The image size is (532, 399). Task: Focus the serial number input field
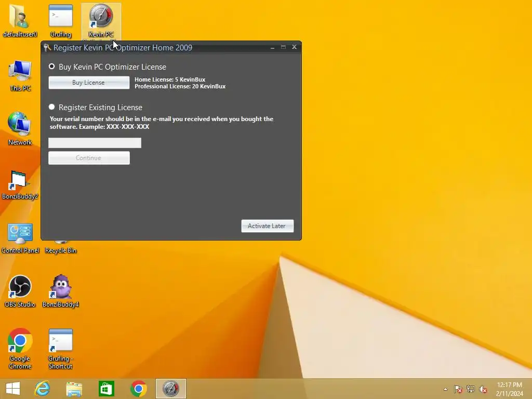pyautogui.click(x=95, y=143)
